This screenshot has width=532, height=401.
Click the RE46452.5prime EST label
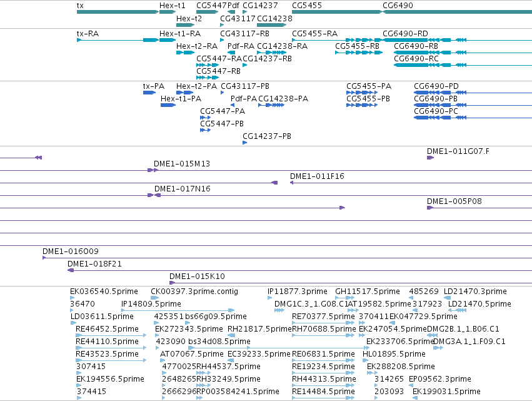108,329
